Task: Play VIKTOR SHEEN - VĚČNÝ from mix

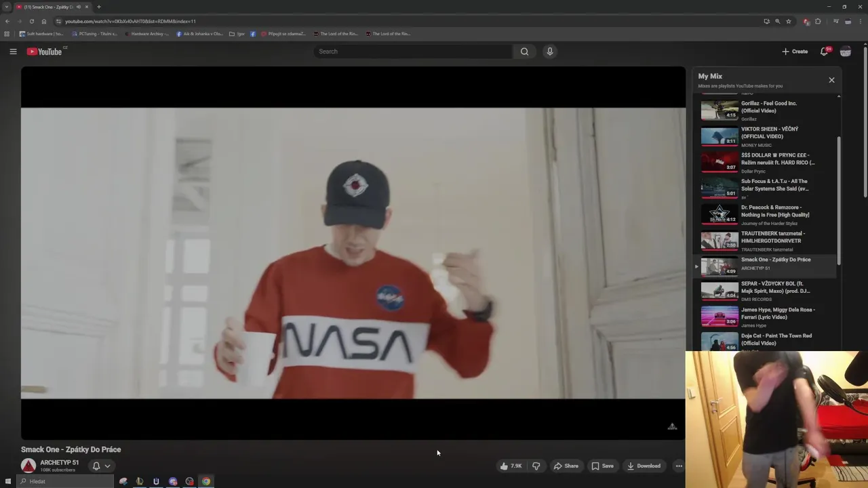Action: [x=766, y=136]
